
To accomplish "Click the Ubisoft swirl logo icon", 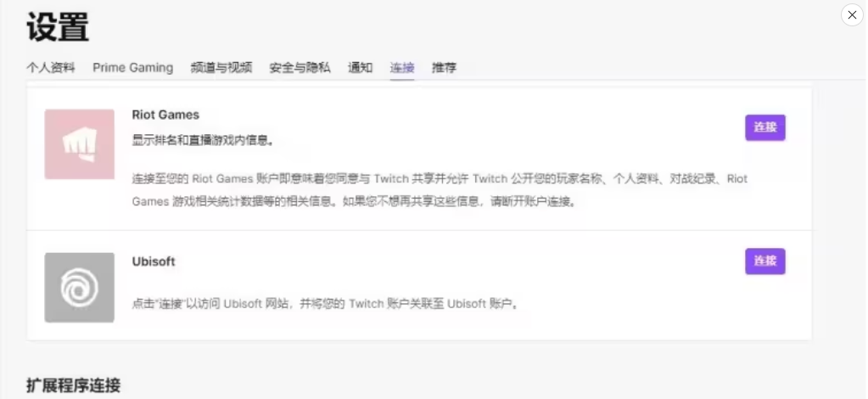I will coord(80,288).
